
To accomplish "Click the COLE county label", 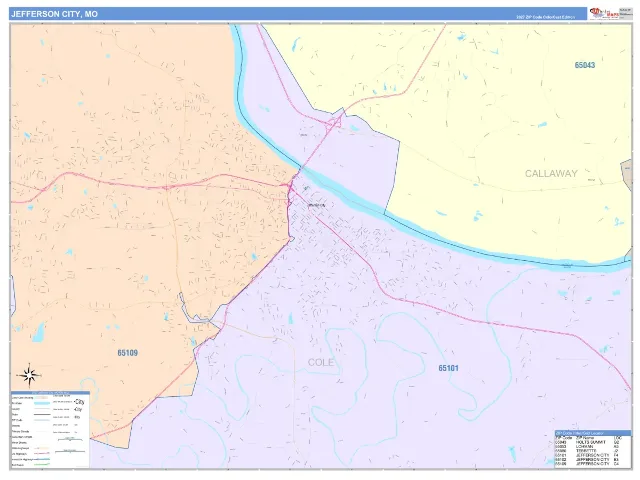I will [x=321, y=362].
